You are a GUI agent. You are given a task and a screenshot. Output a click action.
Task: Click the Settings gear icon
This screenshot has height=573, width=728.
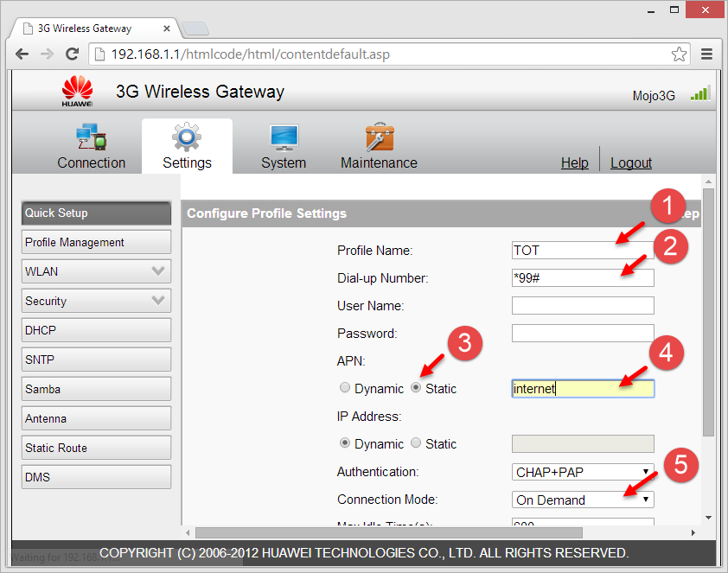(x=187, y=137)
